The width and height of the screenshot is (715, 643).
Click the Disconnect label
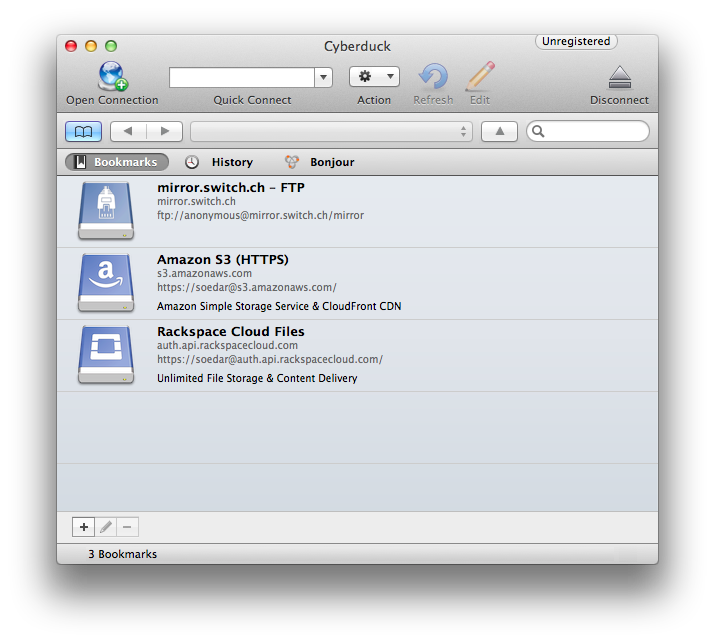click(x=619, y=100)
